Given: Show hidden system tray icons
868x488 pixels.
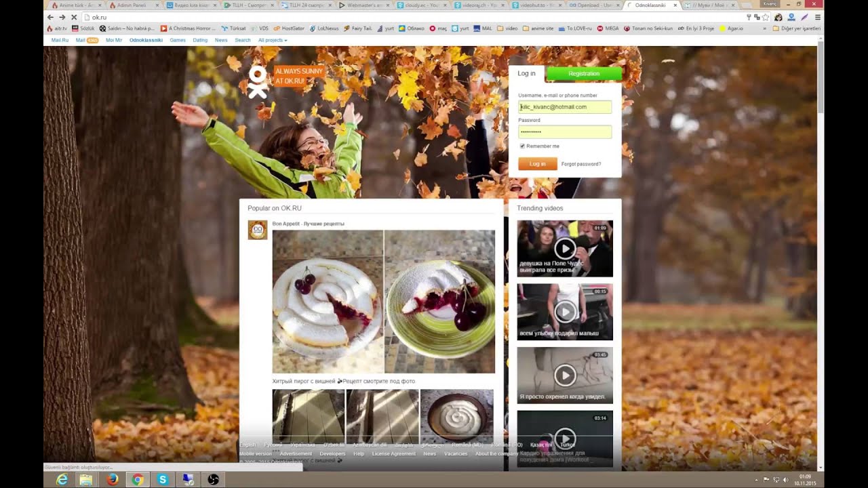Looking at the screenshot, I should 756,480.
